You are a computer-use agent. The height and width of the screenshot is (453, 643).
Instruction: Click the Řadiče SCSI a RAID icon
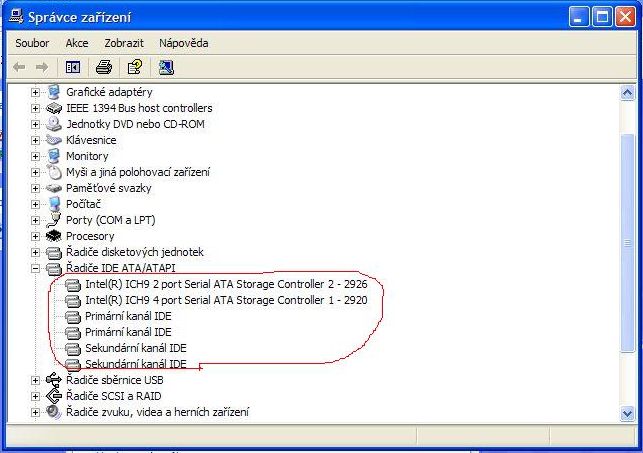(x=54, y=396)
